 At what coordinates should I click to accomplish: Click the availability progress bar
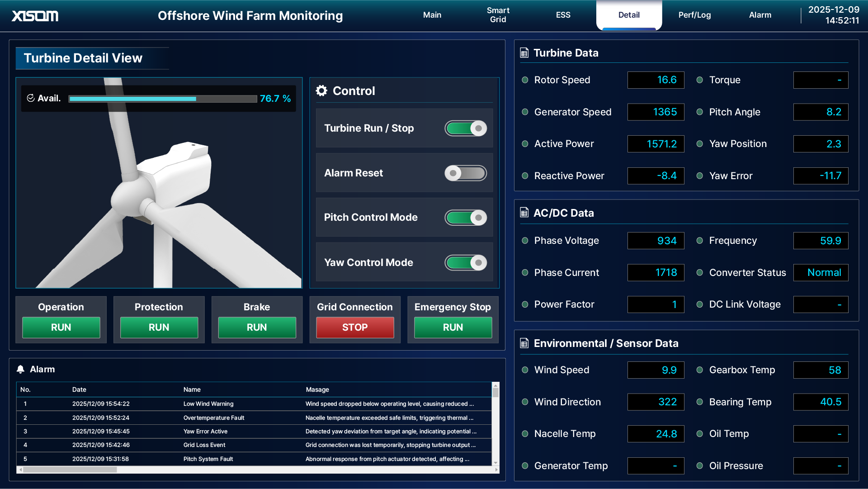163,99
